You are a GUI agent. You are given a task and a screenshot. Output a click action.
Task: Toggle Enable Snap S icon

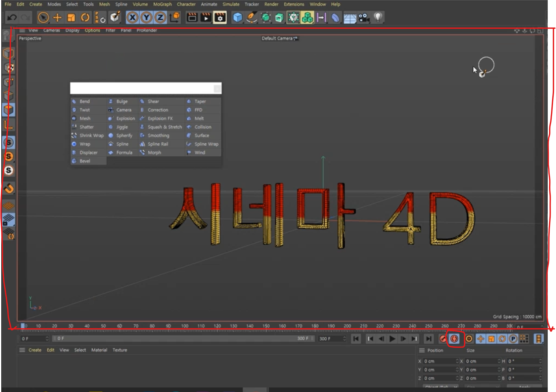(9, 142)
